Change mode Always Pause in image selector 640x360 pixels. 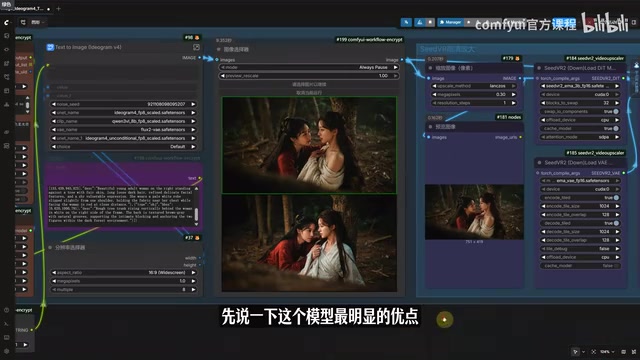[309, 67]
